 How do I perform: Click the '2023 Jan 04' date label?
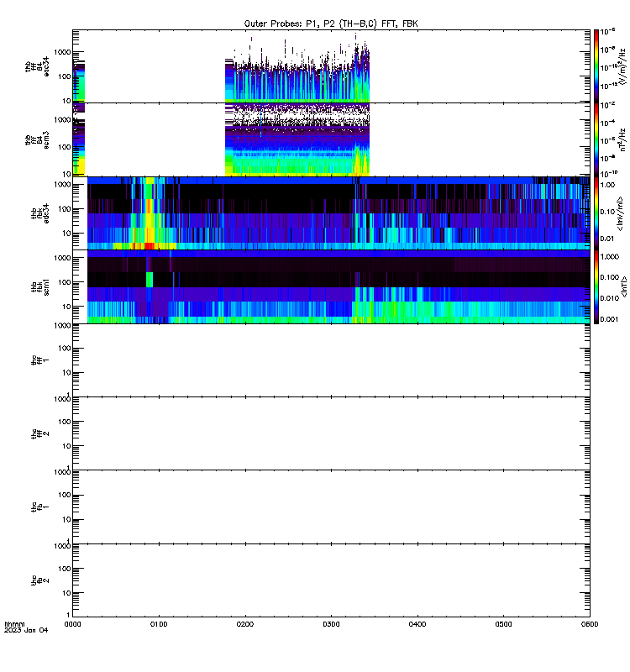tap(26, 630)
